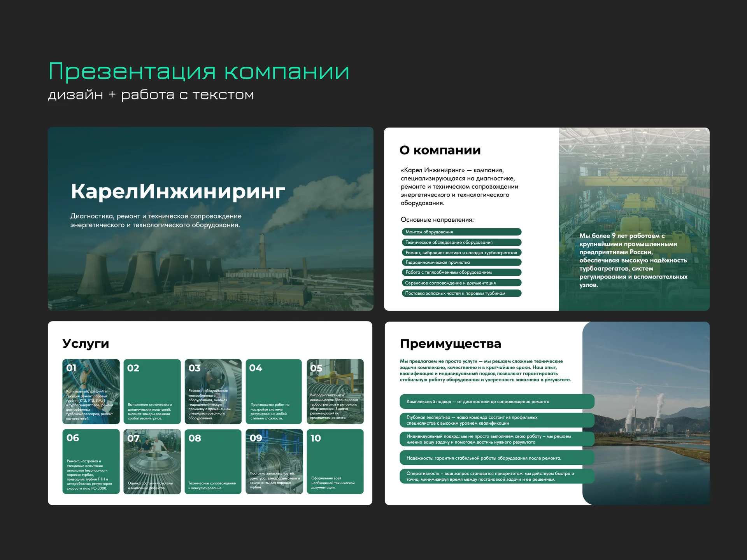Open service card 01 about turbine repair
Viewport: 747px width, 560px height.
pyautogui.click(x=91, y=392)
